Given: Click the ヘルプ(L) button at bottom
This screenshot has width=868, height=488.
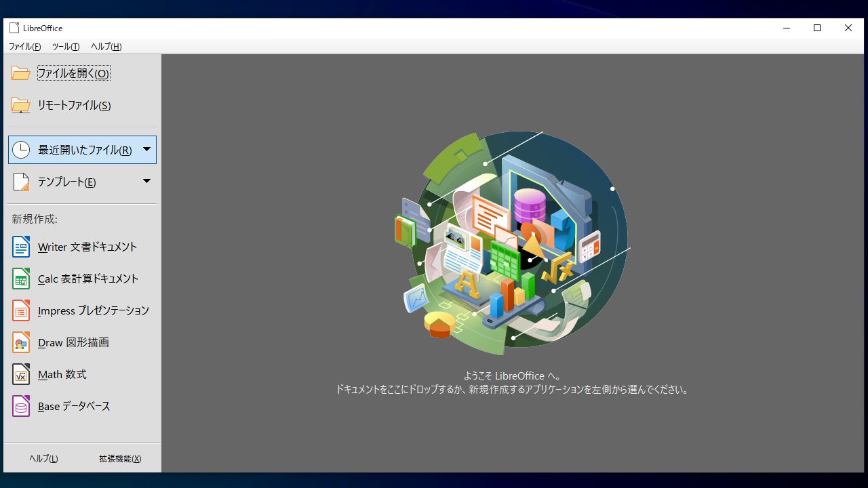Looking at the screenshot, I should tap(43, 459).
